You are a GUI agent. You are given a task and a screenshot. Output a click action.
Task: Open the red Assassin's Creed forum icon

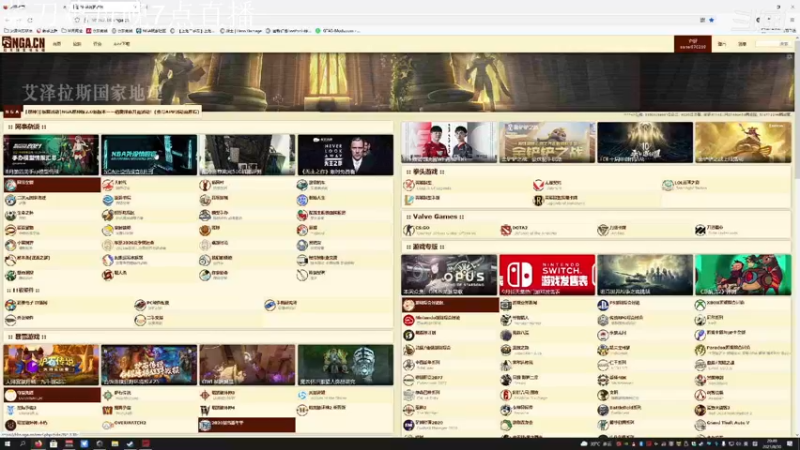tap(700, 395)
